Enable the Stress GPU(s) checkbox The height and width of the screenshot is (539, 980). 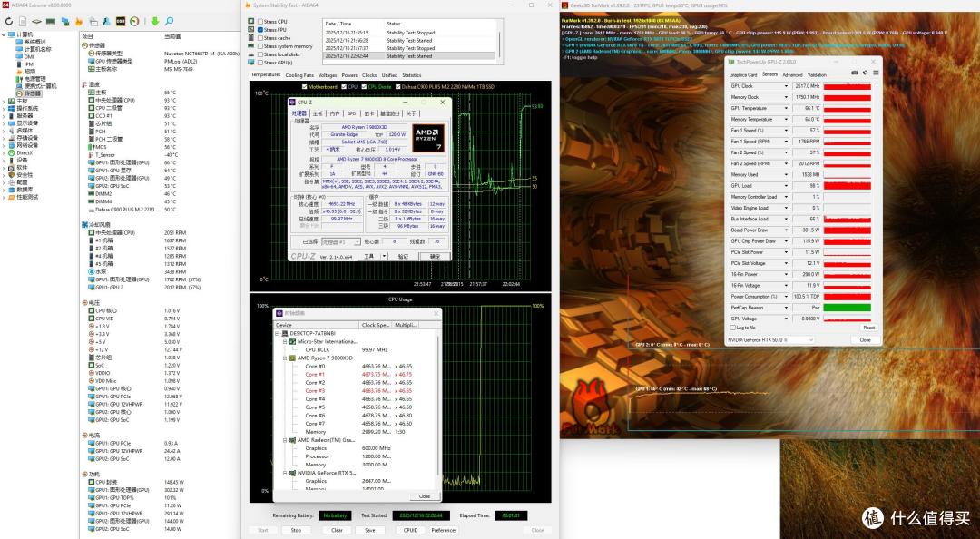click(260, 63)
